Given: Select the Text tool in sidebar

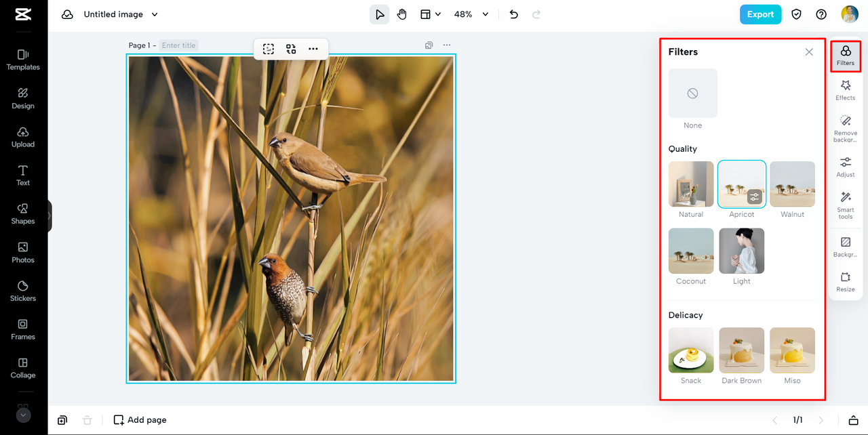Looking at the screenshot, I should coord(23,175).
